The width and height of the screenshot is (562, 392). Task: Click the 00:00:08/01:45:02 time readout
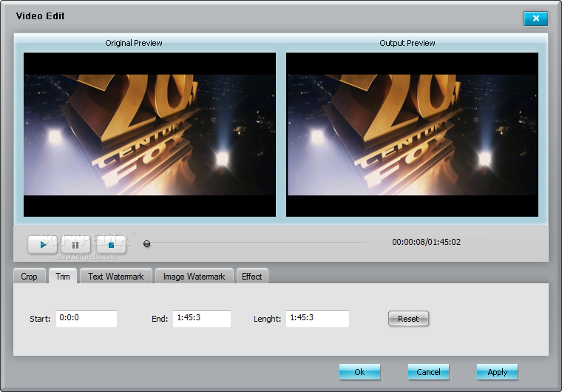point(426,242)
